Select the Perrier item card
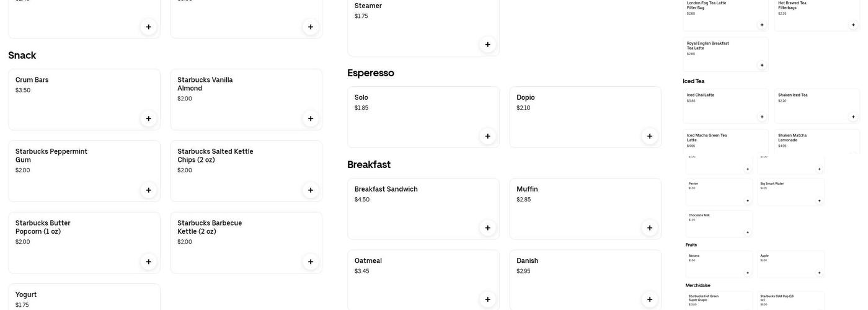 pos(719,192)
